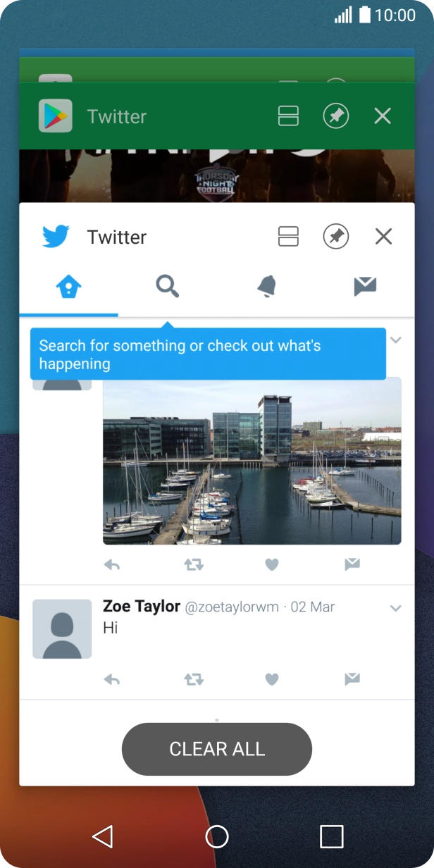Switch to the notifications bell tab

tap(266, 287)
